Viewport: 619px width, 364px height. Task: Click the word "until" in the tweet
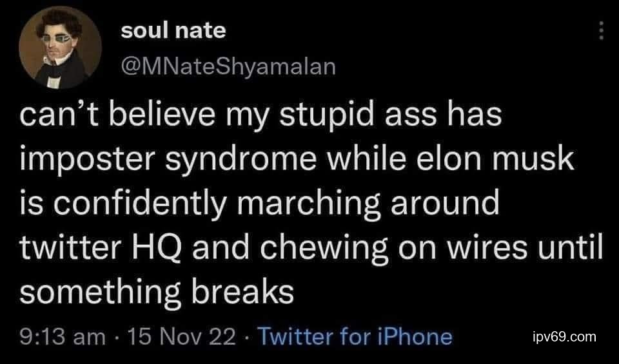571,247
